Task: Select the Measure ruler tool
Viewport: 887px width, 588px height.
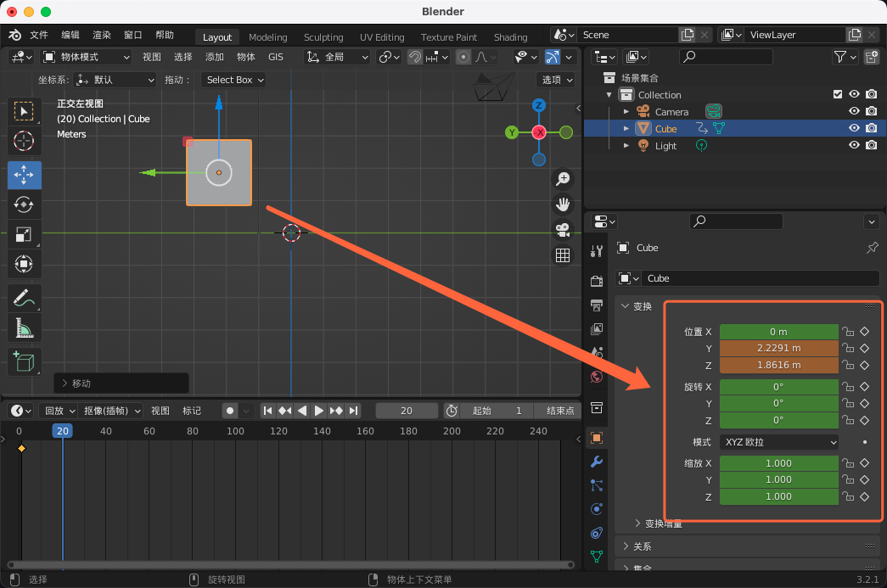Action: pyautogui.click(x=24, y=328)
